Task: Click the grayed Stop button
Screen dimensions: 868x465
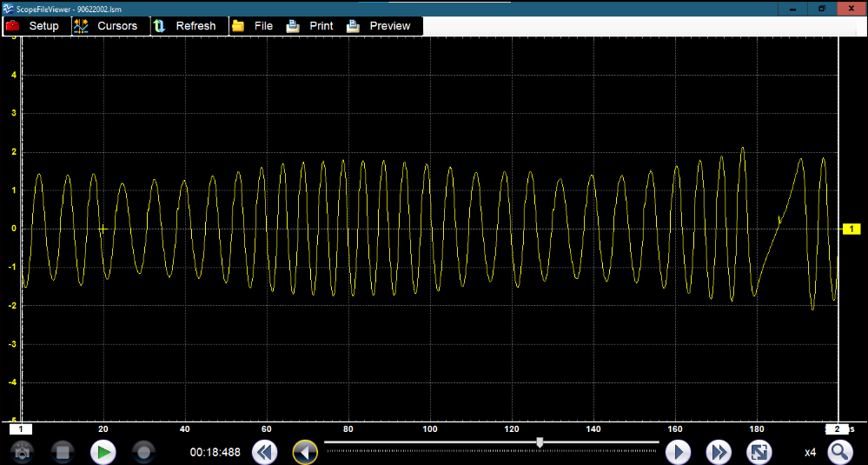Action: (62, 452)
